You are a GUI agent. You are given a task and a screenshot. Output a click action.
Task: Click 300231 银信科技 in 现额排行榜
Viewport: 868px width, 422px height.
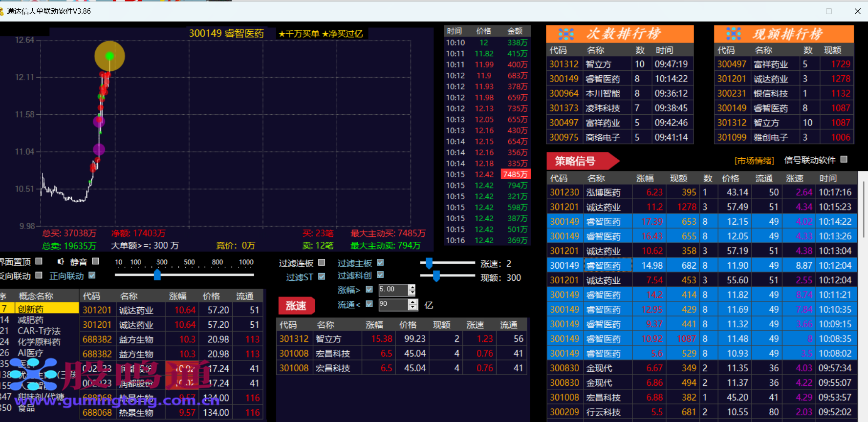[784, 93]
